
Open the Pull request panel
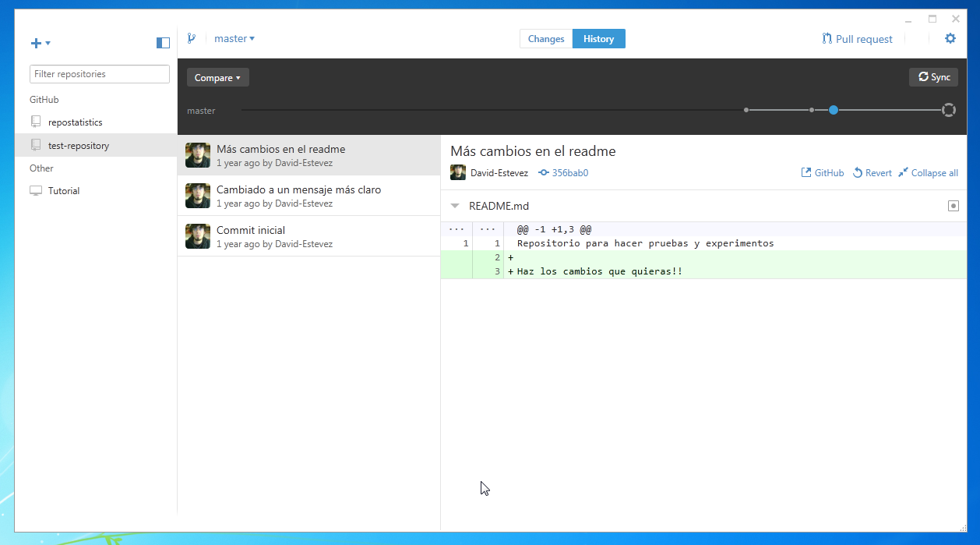point(857,39)
